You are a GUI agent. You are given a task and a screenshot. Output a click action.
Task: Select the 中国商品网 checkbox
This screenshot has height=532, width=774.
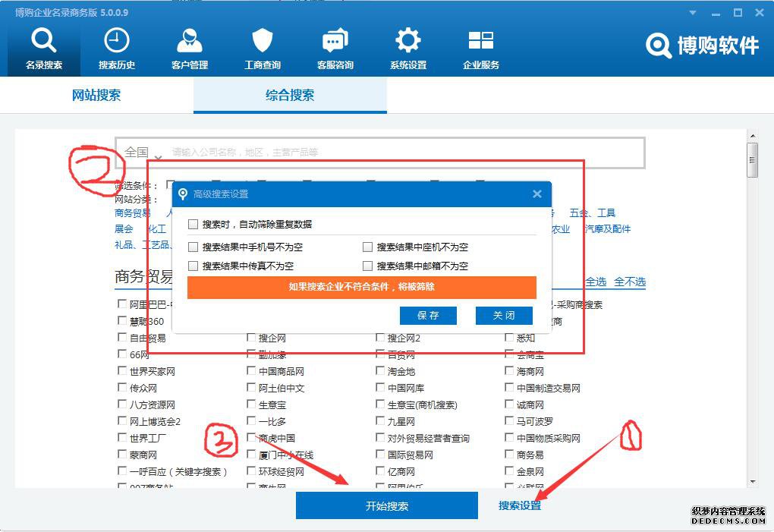click(251, 370)
